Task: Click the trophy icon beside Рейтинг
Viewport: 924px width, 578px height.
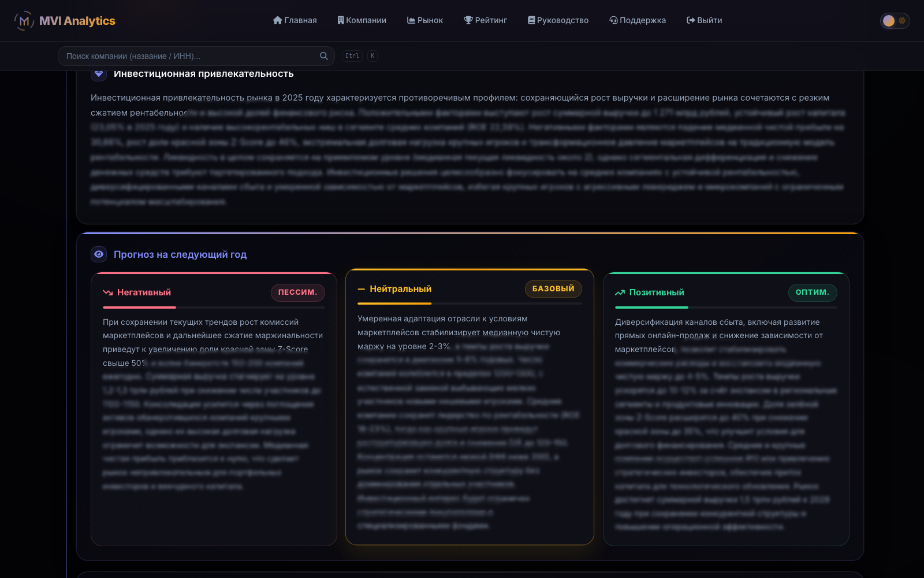Action: (x=468, y=20)
